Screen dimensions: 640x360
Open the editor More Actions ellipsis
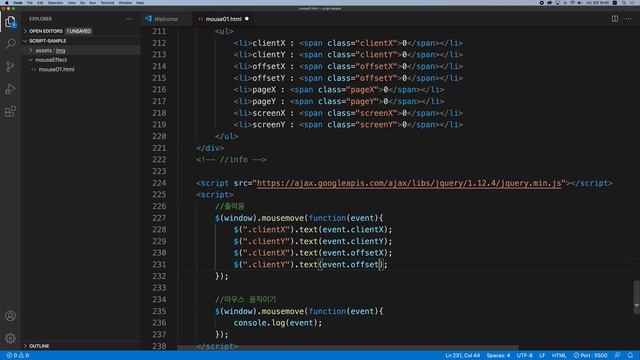point(628,19)
